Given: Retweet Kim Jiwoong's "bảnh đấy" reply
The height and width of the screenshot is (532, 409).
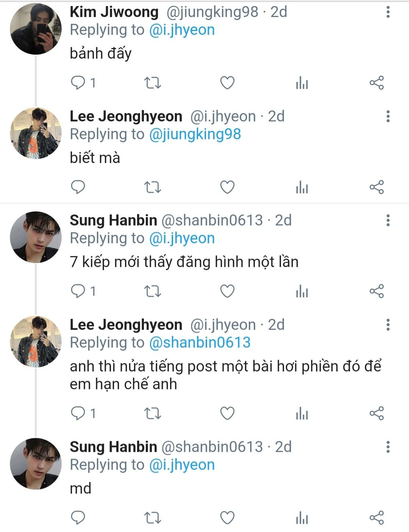Looking at the screenshot, I should pos(153,82).
